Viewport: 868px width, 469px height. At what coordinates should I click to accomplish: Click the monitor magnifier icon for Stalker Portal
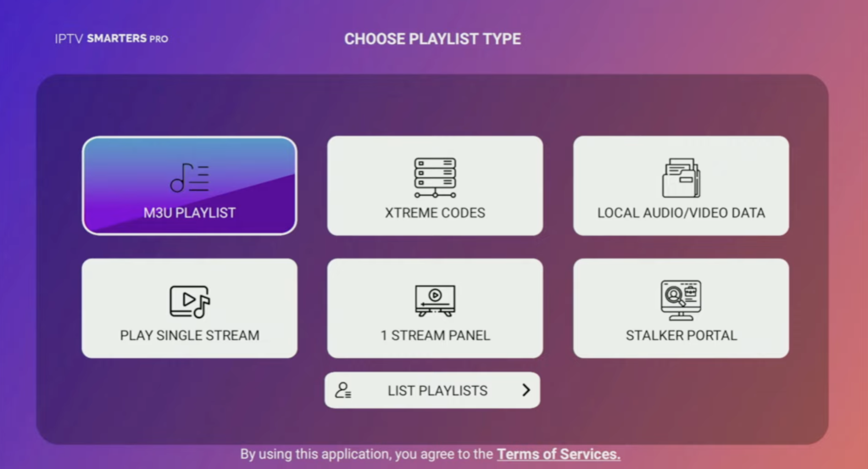681,300
